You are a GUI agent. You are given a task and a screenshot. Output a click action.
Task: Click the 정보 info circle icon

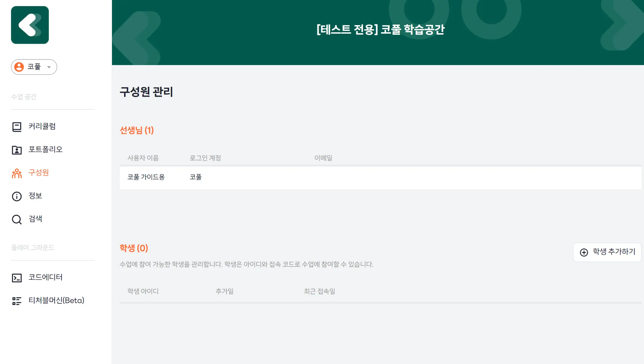(x=17, y=196)
